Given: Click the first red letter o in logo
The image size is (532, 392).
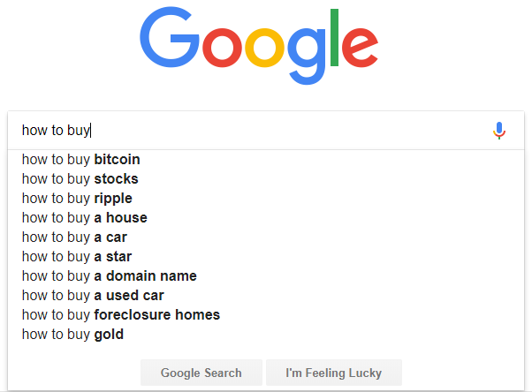Looking at the screenshot, I should (222, 48).
